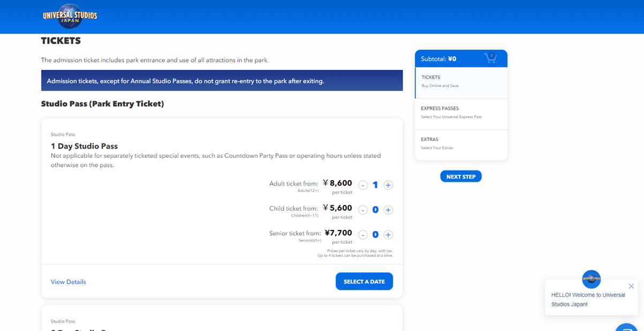This screenshot has height=331, width=644.
Task: Click the TICKETS page heading
Action: [x=61, y=41]
